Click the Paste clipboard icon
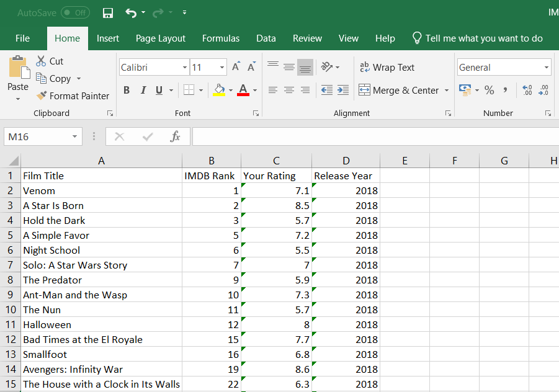559x392 pixels. tap(19, 67)
